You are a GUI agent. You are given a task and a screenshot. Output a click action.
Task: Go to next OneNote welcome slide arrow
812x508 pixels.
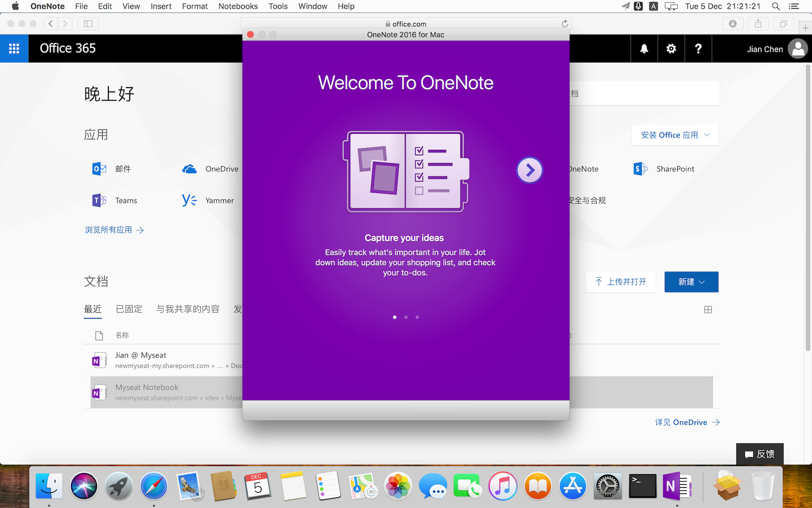(x=529, y=170)
